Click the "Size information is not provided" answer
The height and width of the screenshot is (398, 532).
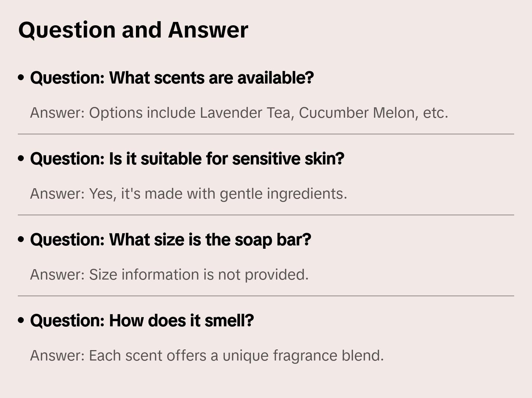tap(169, 275)
